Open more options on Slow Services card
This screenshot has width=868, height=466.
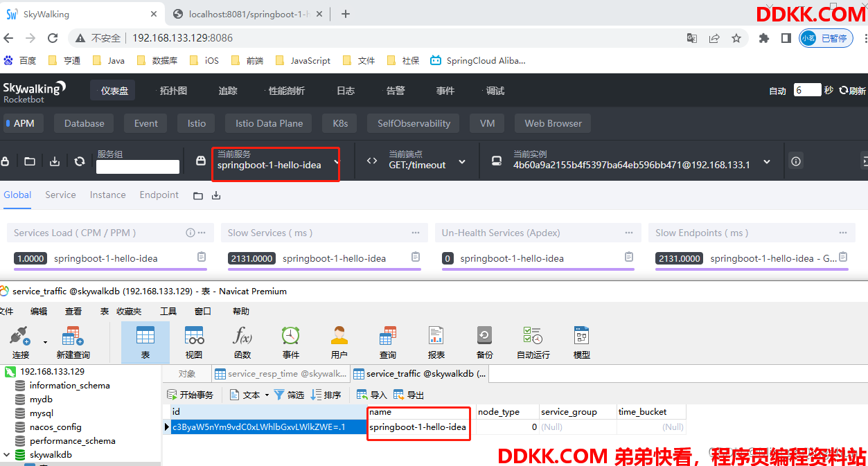[x=416, y=233]
